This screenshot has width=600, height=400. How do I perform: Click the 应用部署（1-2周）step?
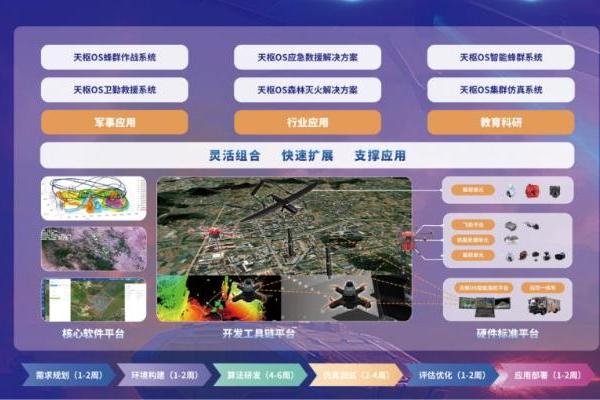[547, 375]
